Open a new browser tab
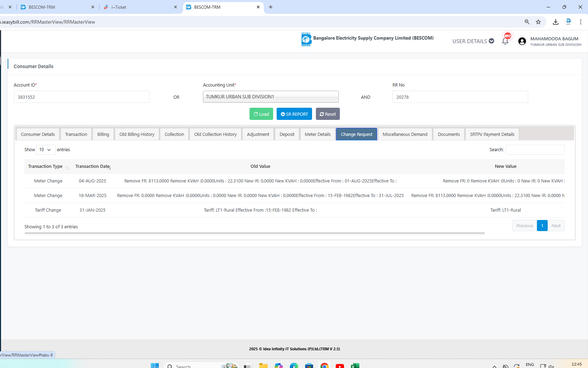This screenshot has width=588, height=368. pyautogui.click(x=271, y=7)
